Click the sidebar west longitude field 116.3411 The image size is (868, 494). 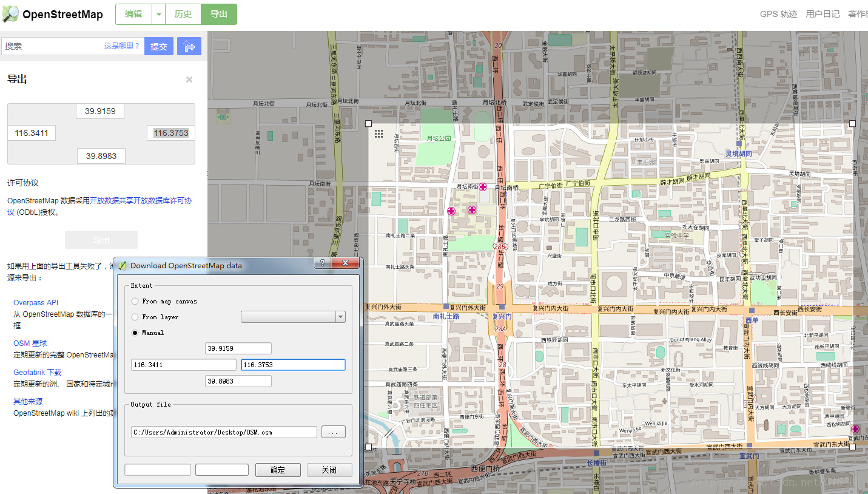tap(32, 133)
